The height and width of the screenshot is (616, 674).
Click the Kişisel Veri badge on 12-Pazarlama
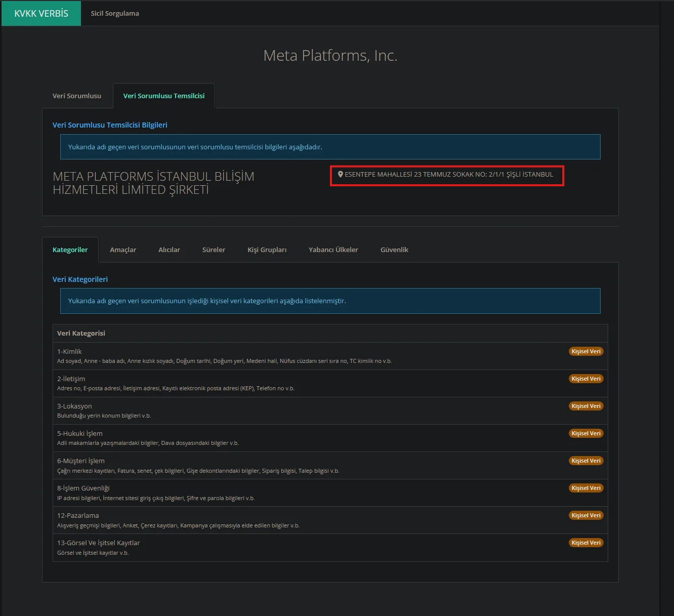pos(586,515)
